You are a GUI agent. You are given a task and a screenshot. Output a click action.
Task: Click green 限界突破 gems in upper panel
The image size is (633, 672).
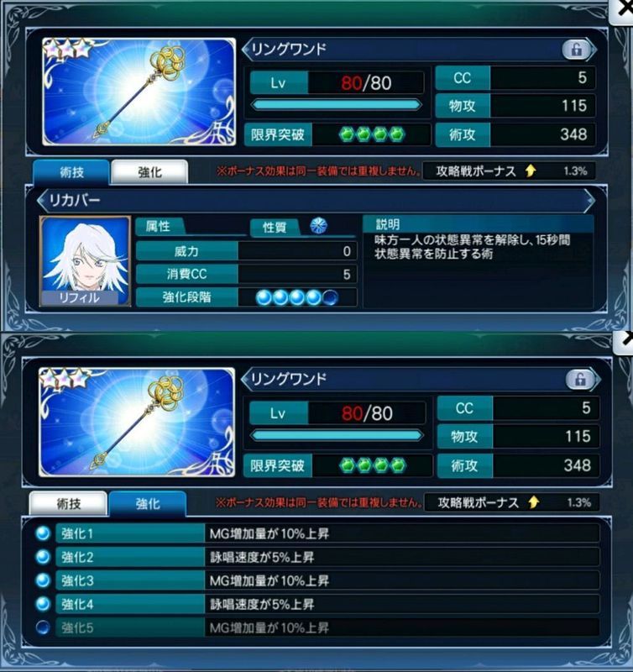[x=371, y=134]
